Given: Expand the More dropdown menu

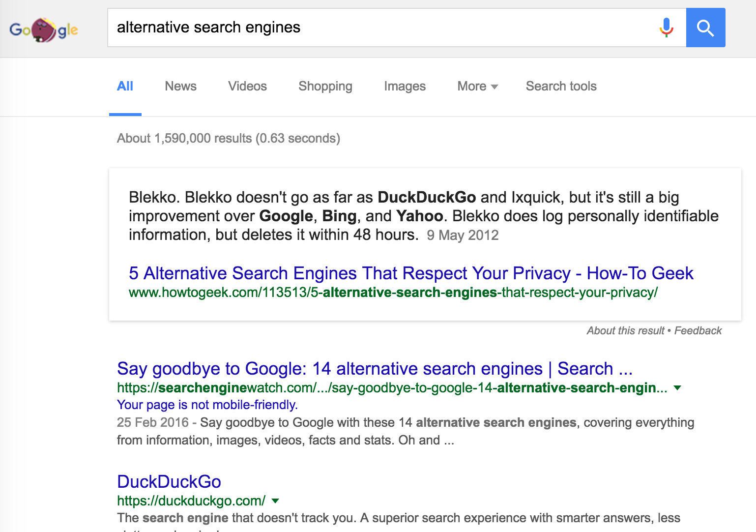Looking at the screenshot, I should (477, 87).
